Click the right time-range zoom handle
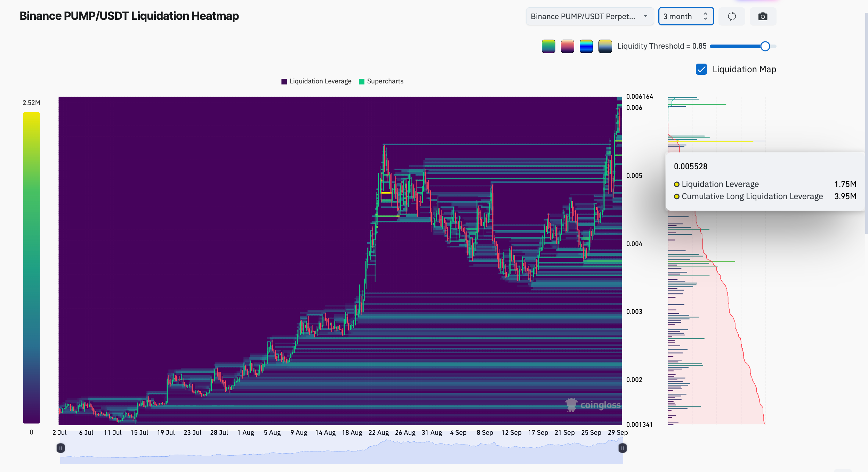Screen dimensions: 868x472 click(622, 448)
